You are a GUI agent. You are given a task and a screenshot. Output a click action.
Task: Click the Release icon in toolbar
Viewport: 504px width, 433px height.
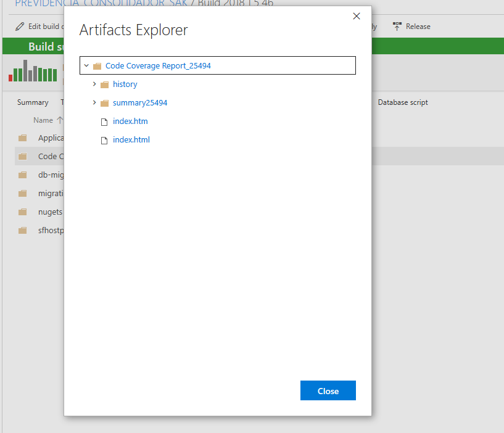[397, 27]
